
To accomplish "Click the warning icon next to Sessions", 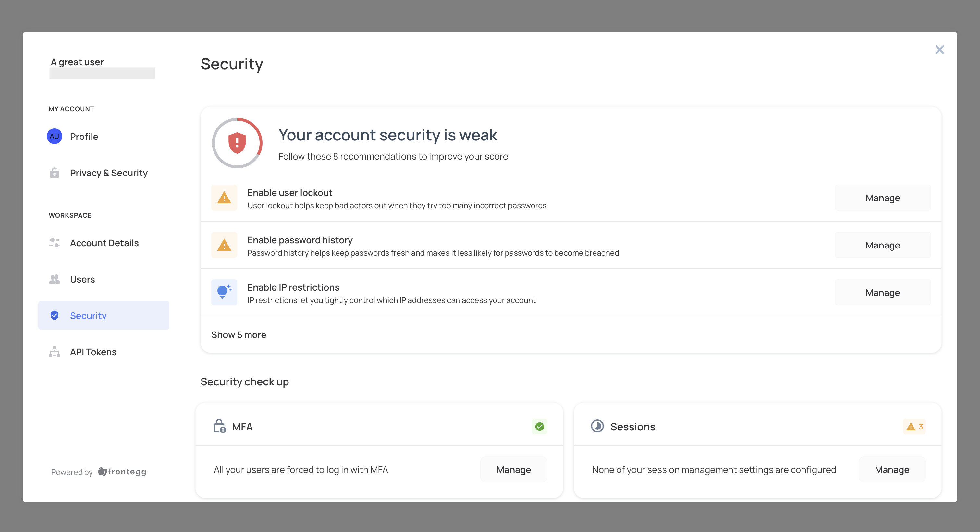I will point(911,427).
